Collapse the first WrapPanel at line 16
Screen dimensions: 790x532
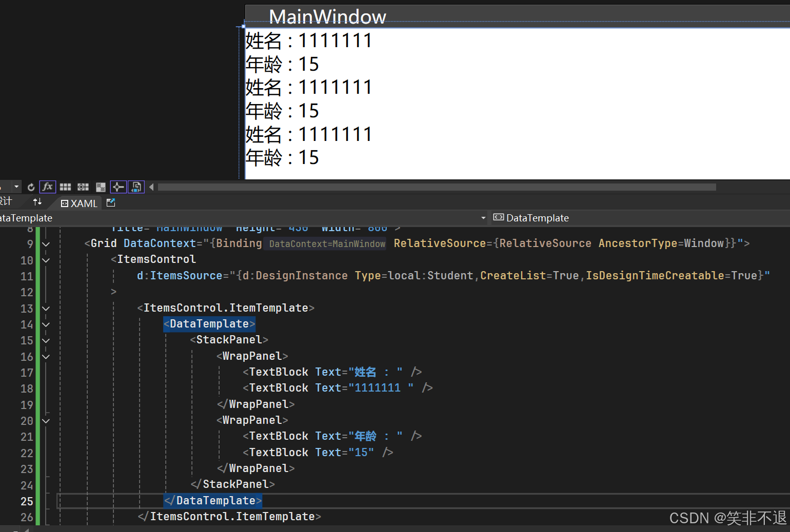click(46, 357)
